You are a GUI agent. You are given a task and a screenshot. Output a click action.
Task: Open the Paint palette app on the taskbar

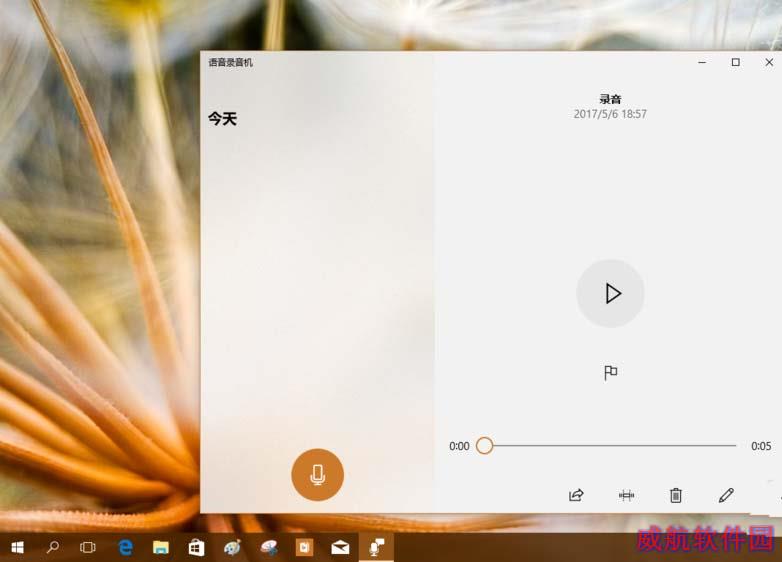tap(232, 548)
